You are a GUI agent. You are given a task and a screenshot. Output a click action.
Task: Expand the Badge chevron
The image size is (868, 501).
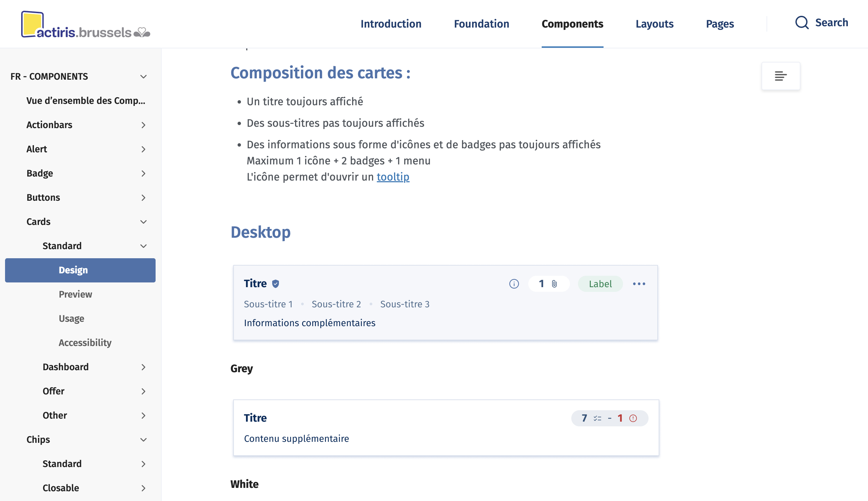coord(143,174)
